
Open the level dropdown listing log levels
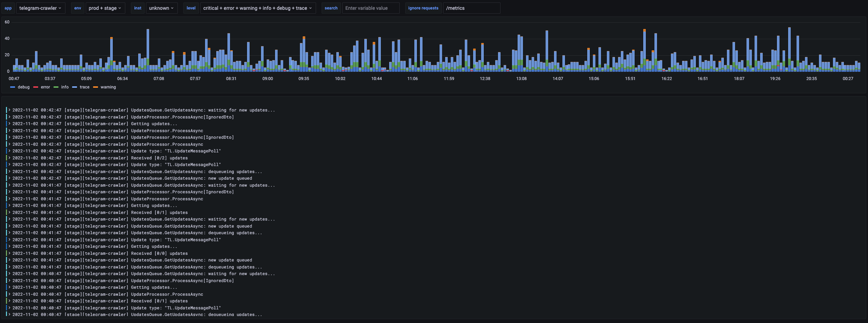point(258,8)
